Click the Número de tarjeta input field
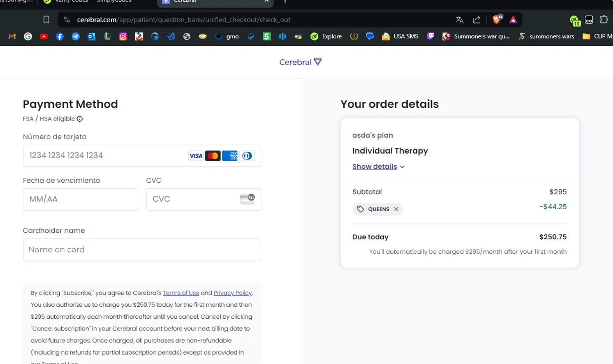The height and width of the screenshot is (364, 613). [x=142, y=156]
